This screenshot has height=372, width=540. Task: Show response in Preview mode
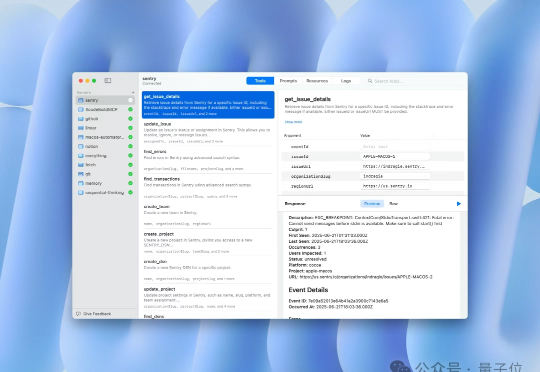click(372, 204)
